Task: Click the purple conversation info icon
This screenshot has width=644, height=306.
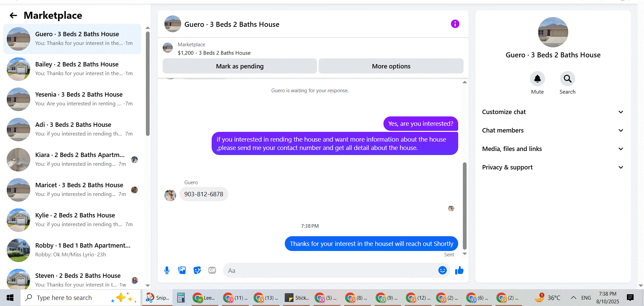Action: [x=455, y=24]
